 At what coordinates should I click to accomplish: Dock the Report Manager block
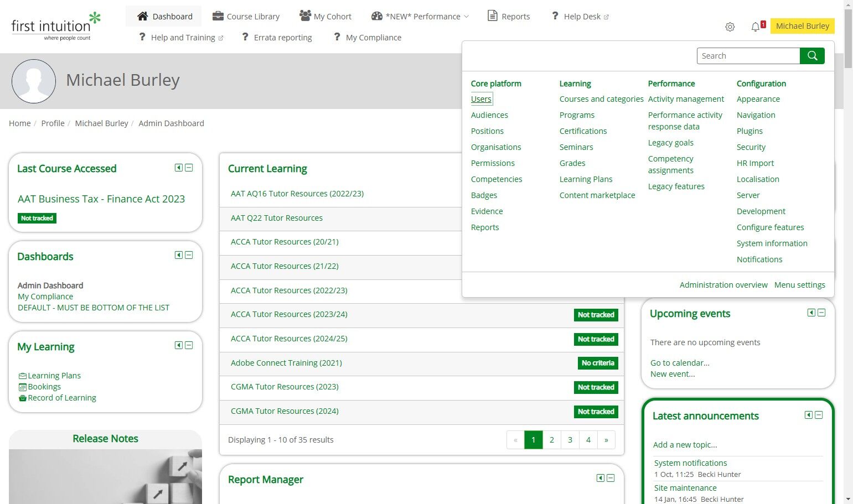(x=601, y=478)
